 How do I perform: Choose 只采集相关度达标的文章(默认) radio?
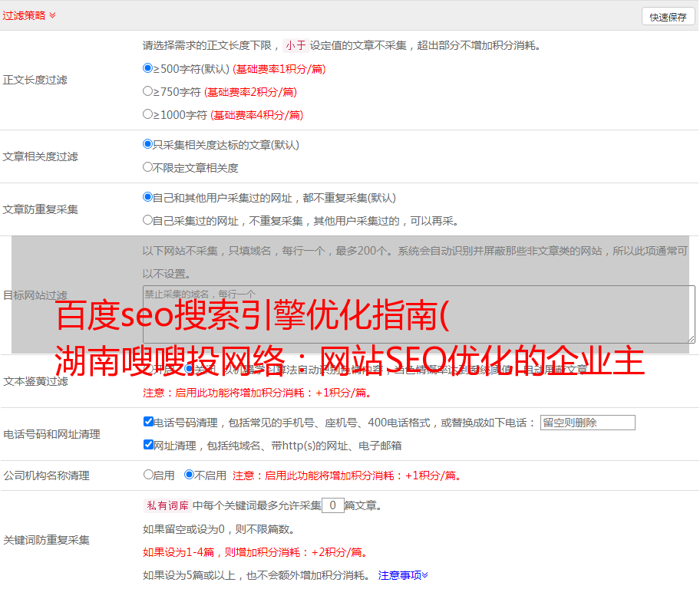(x=147, y=144)
